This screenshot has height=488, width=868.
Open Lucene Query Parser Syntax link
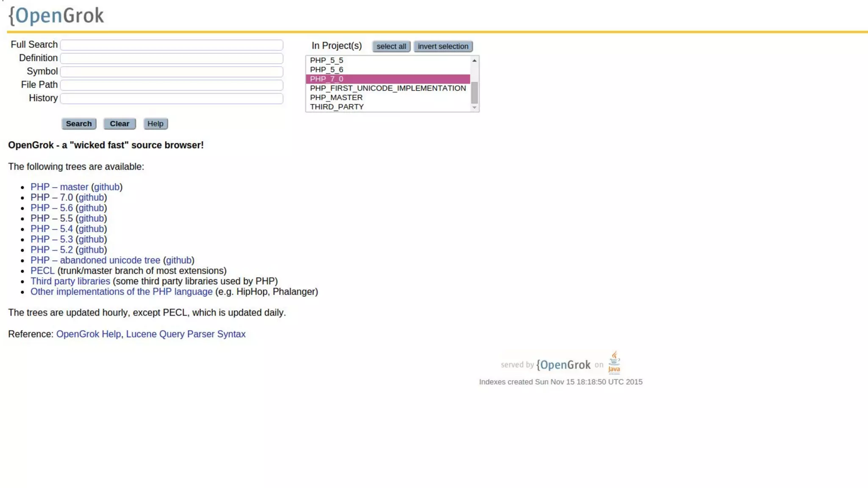click(x=186, y=334)
